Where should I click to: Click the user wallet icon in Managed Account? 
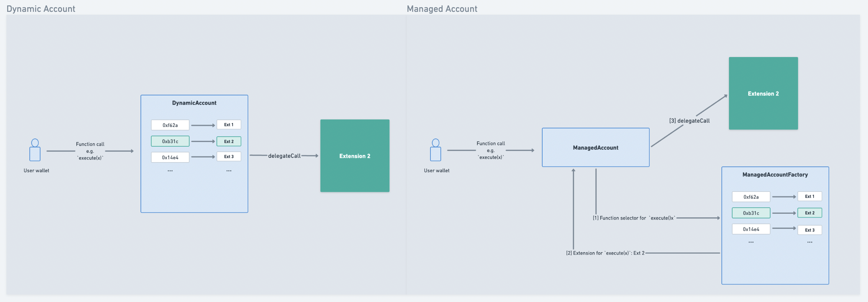(x=435, y=150)
